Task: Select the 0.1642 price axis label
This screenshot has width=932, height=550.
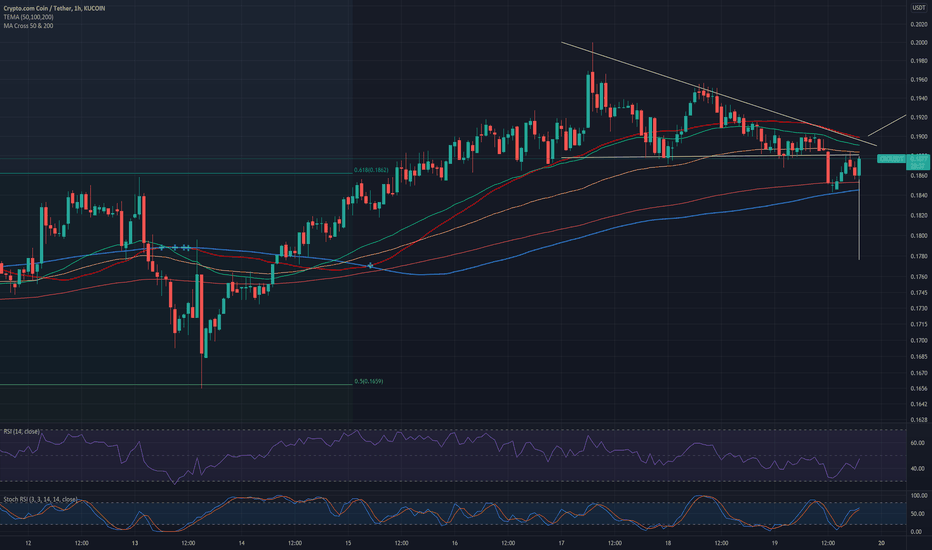Action: [x=919, y=404]
